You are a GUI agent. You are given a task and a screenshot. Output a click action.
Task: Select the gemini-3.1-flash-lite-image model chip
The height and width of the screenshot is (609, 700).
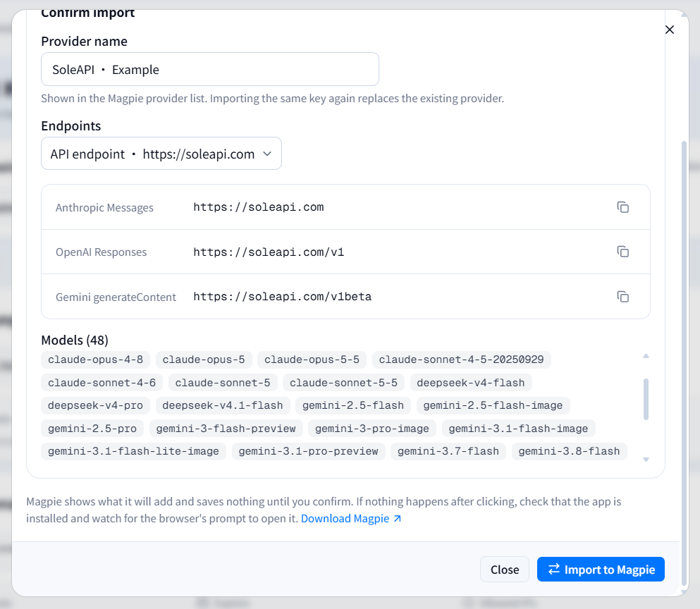[x=133, y=451]
